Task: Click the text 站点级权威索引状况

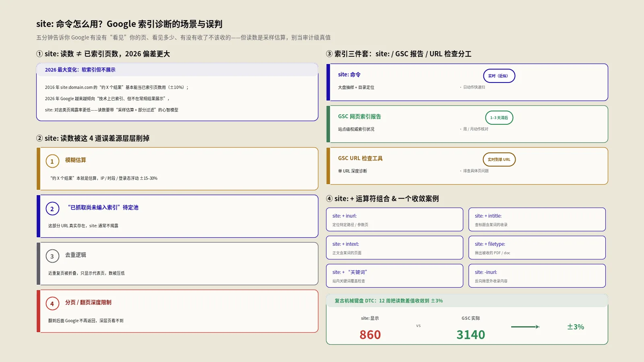Action: tap(356, 129)
